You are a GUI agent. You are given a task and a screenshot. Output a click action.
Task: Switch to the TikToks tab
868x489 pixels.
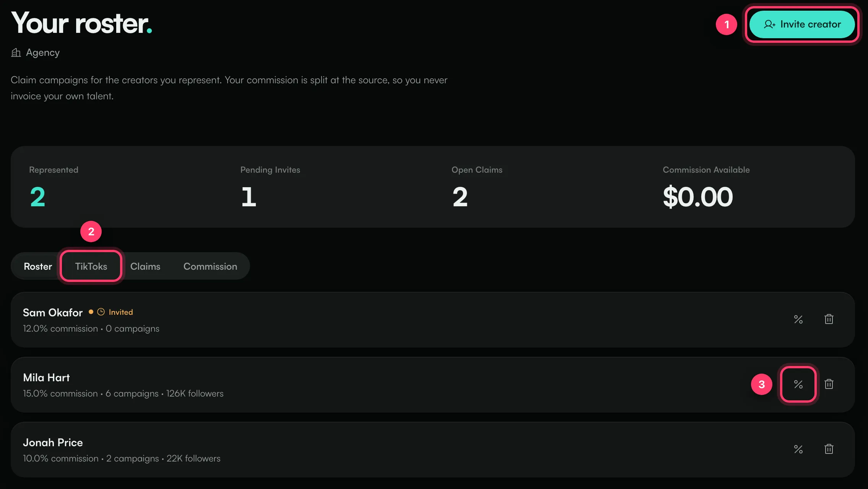point(91,266)
